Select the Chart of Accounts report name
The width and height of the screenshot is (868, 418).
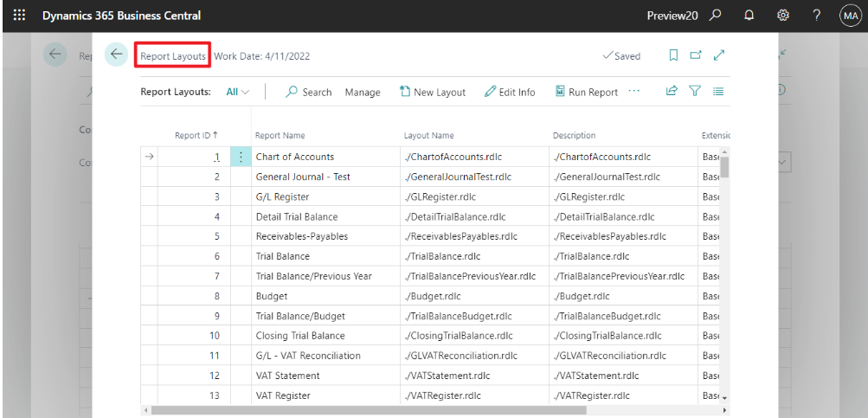295,157
